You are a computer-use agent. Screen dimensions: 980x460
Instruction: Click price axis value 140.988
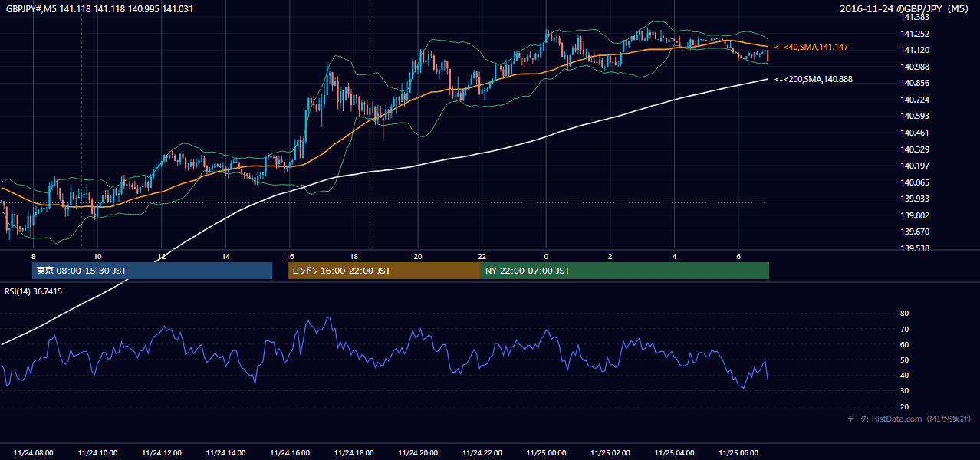click(x=914, y=67)
